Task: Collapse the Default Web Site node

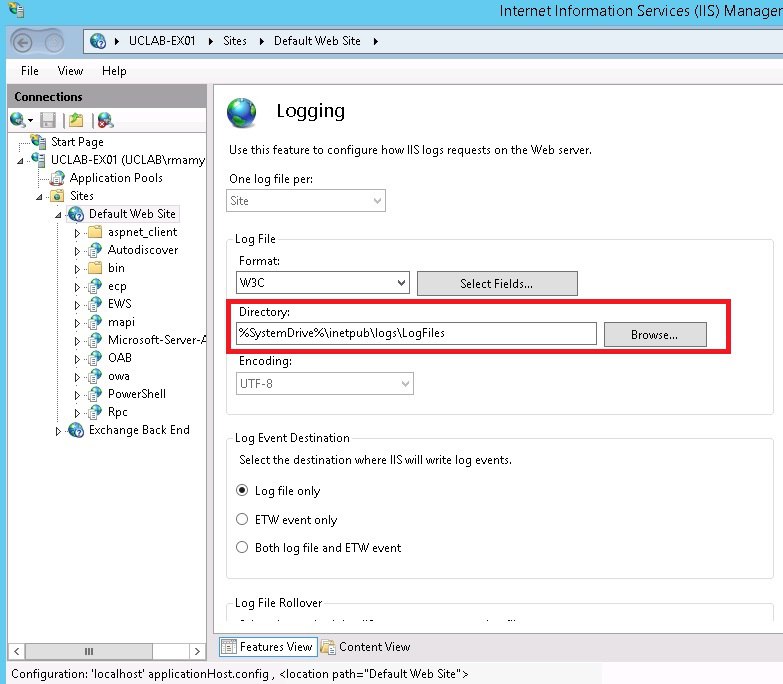Action: coord(58,215)
